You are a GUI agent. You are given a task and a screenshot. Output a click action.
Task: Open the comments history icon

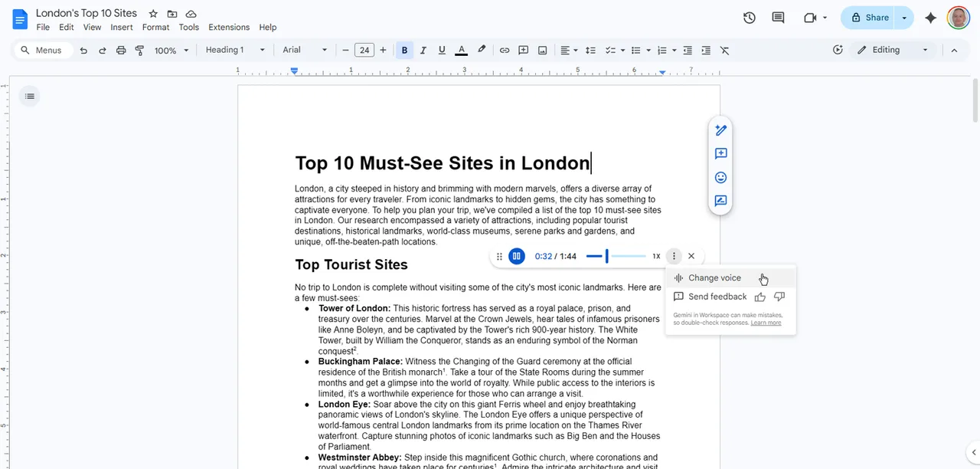click(x=778, y=18)
